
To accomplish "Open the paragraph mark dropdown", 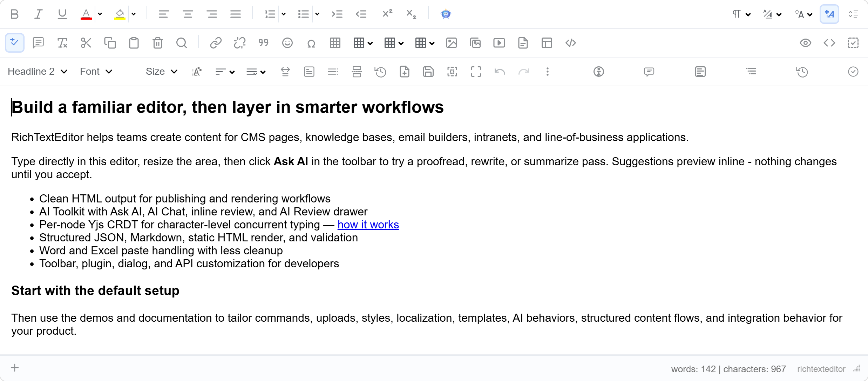I will click(x=741, y=14).
